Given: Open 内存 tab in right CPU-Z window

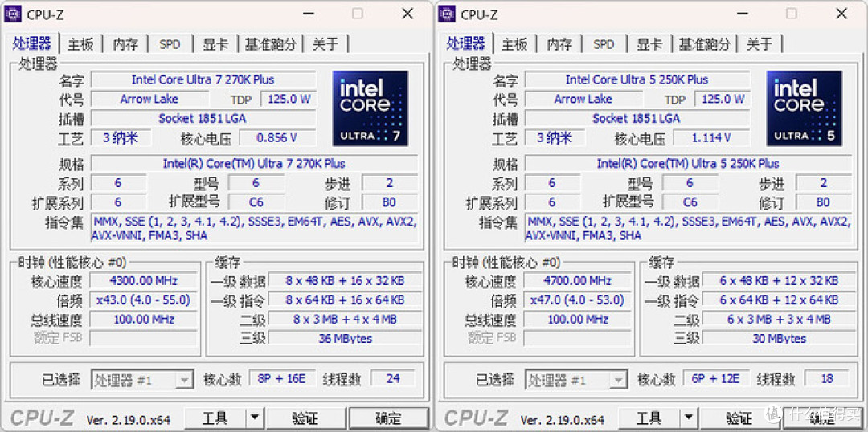Looking at the screenshot, I should 559,44.
